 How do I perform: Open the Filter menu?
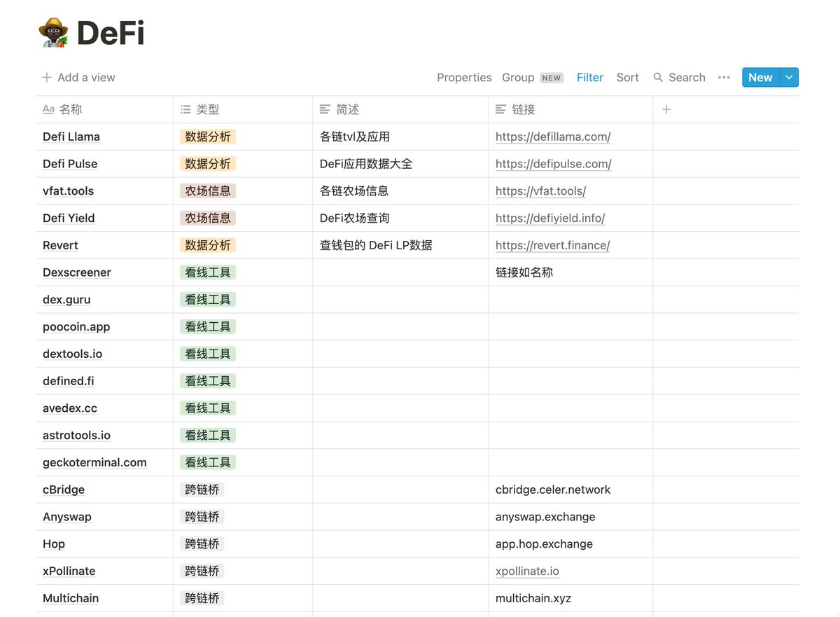pos(589,78)
